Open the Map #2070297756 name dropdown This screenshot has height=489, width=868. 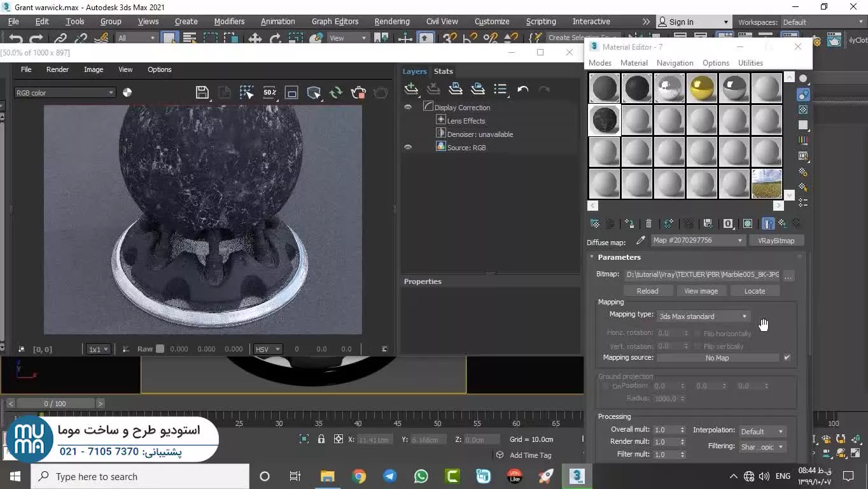coord(698,241)
